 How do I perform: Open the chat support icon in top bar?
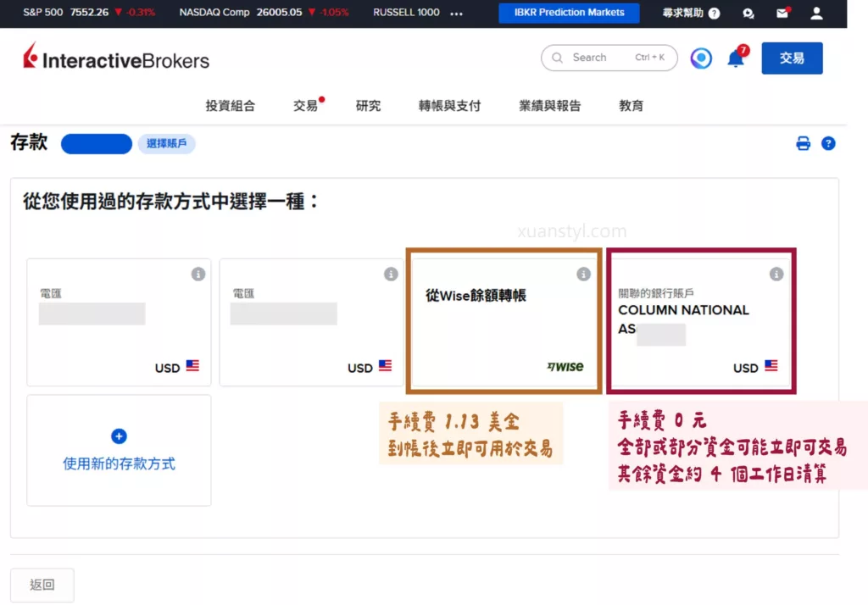pyautogui.click(x=748, y=13)
